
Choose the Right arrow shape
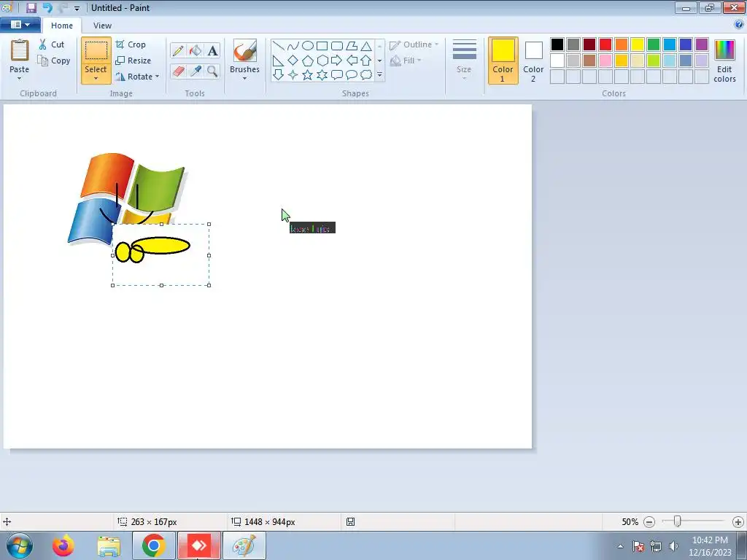pos(337,61)
